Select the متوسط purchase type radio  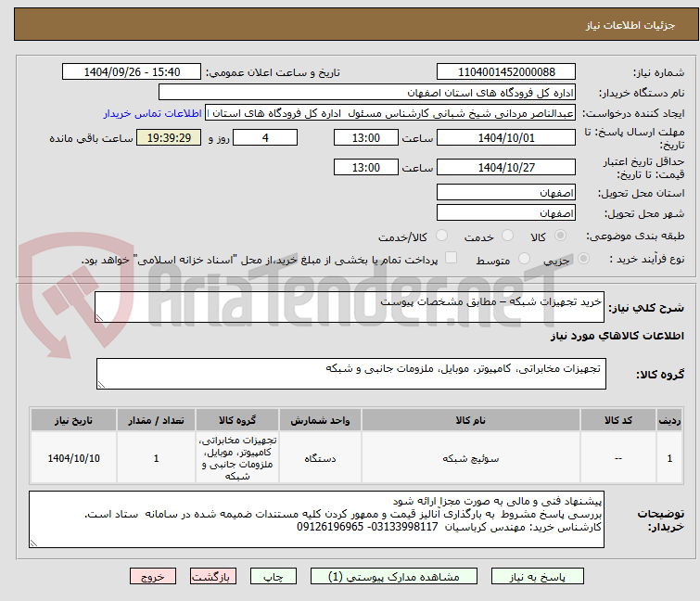524,259
